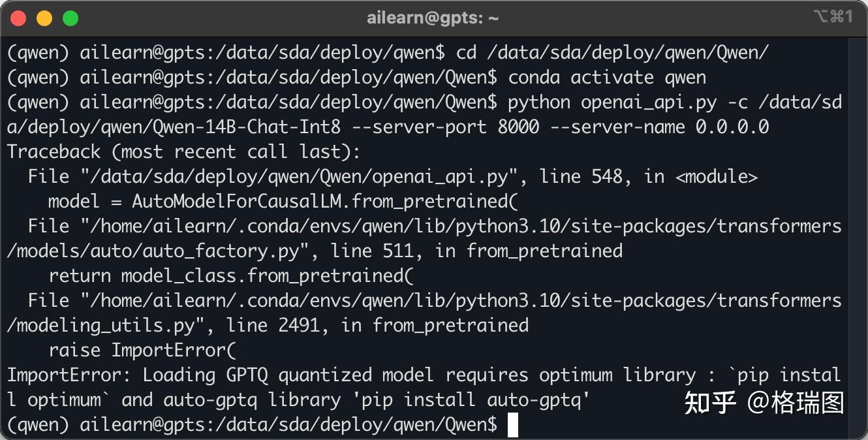The width and height of the screenshot is (868, 440).
Task: Click the green zoom window button
Action: point(70,18)
